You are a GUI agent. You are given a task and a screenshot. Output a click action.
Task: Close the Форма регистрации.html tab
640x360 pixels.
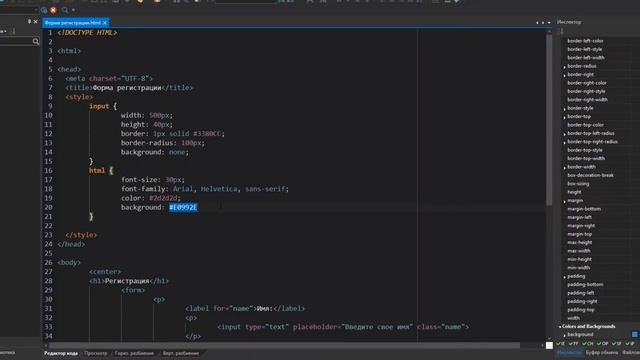coord(105,23)
